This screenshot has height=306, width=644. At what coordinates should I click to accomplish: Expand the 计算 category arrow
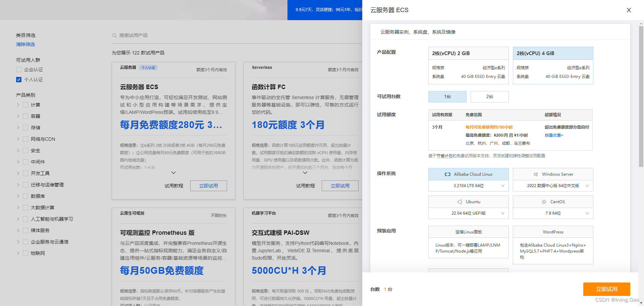[18, 105]
